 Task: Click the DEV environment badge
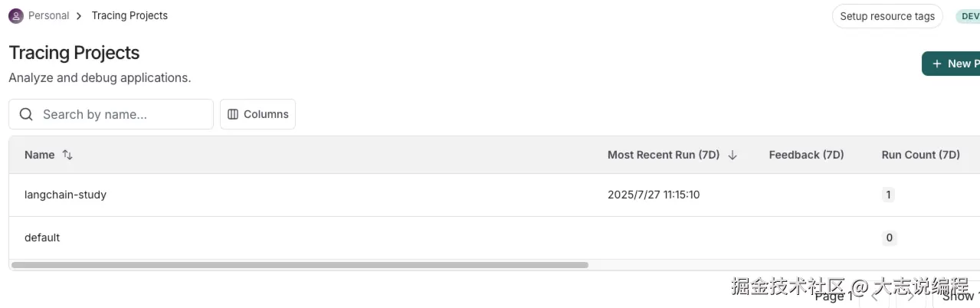pos(969,16)
